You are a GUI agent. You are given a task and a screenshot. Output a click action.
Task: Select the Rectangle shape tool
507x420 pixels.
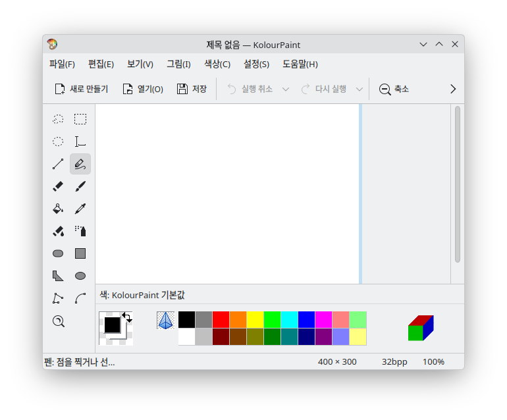pos(80,253)
